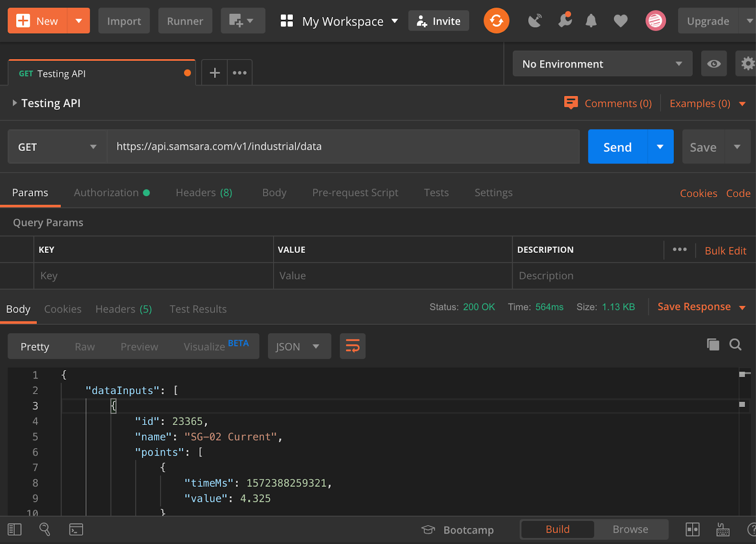Open the My Workspace switcher
This screenshot has width=756, height=544.
(339, 21)
